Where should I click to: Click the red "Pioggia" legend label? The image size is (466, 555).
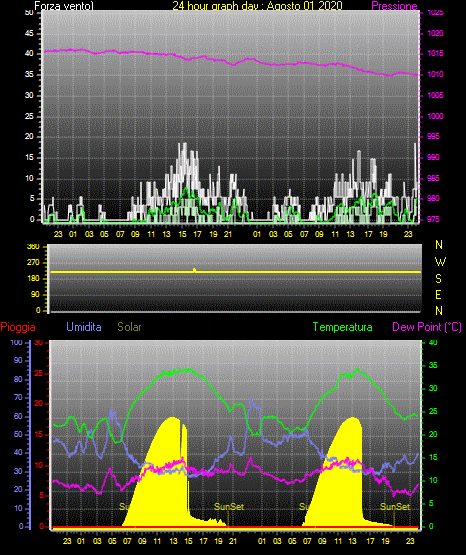18,327
